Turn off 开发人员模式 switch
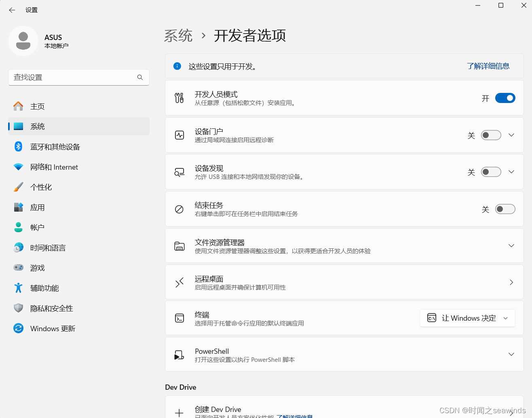 click(x=505, y=98)
